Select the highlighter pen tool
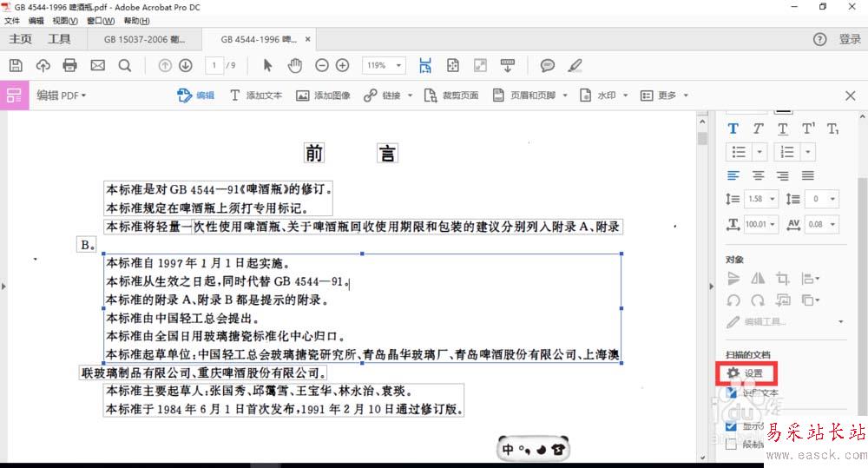Image resolution: width=868 pixels, height=468 pixels. point(575,65)
